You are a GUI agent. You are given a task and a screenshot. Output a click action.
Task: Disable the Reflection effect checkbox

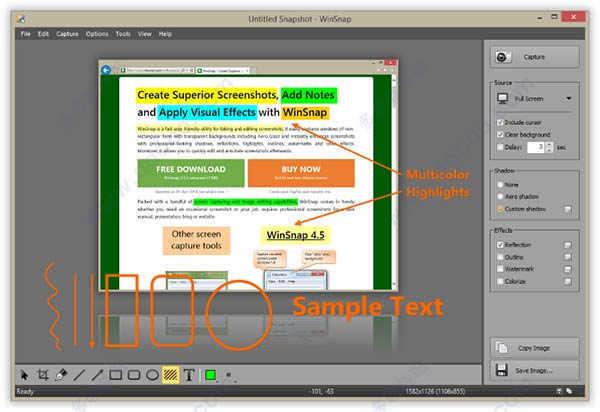(x=500, y=245)
